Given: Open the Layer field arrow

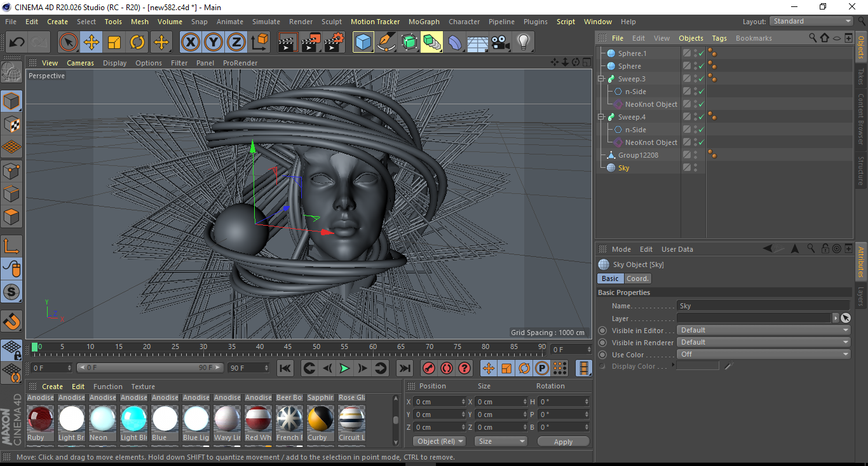Looking at the screenshot, I should 835,318.
